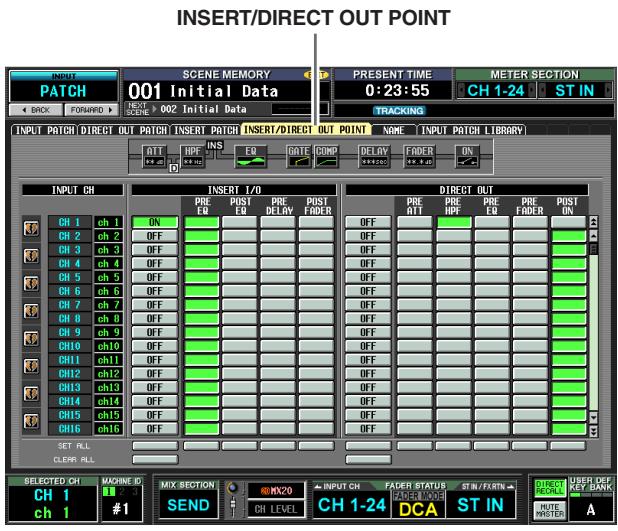Click the GATE block icon
Screen dimensions: 618x531
(x=299, y=156)
